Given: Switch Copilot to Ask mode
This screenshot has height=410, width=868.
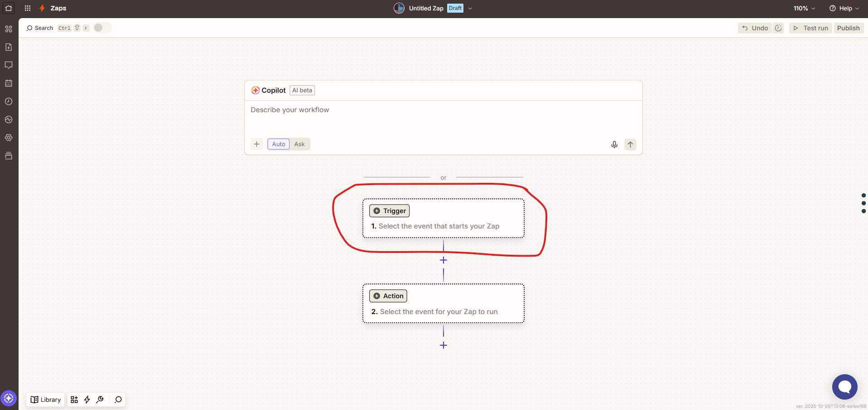Looking at the screenshot, I should (x=299, y=144).
